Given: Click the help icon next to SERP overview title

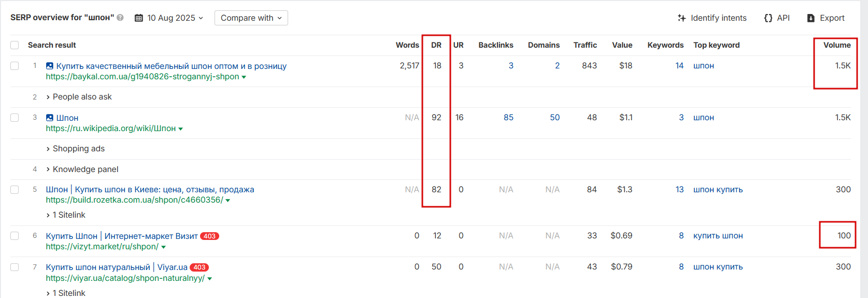Looking at the screenshot, I should tap(120, 18).
